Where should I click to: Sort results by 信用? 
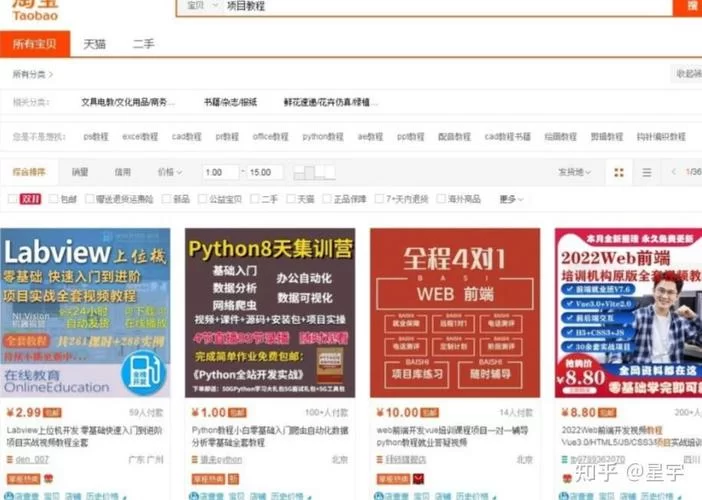122,172
